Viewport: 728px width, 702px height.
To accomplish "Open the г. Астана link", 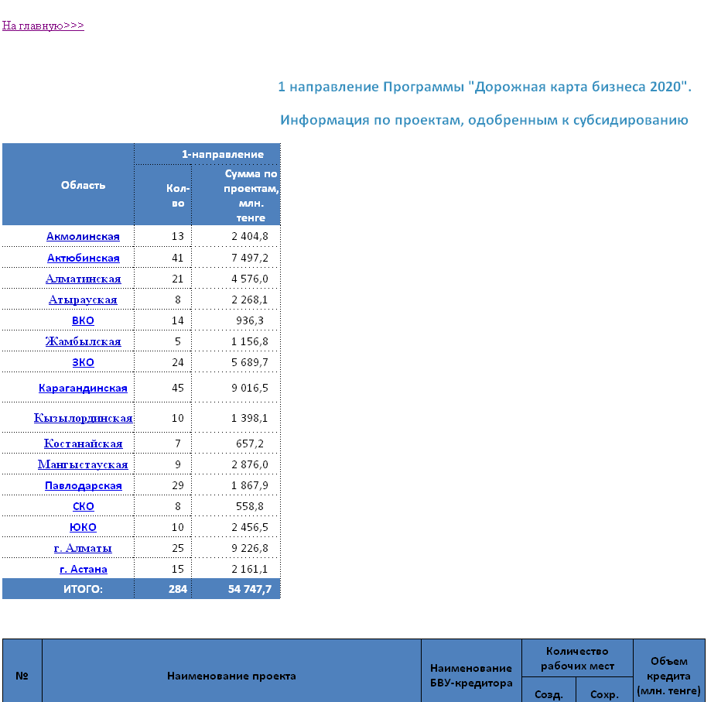I will point(83,569).
